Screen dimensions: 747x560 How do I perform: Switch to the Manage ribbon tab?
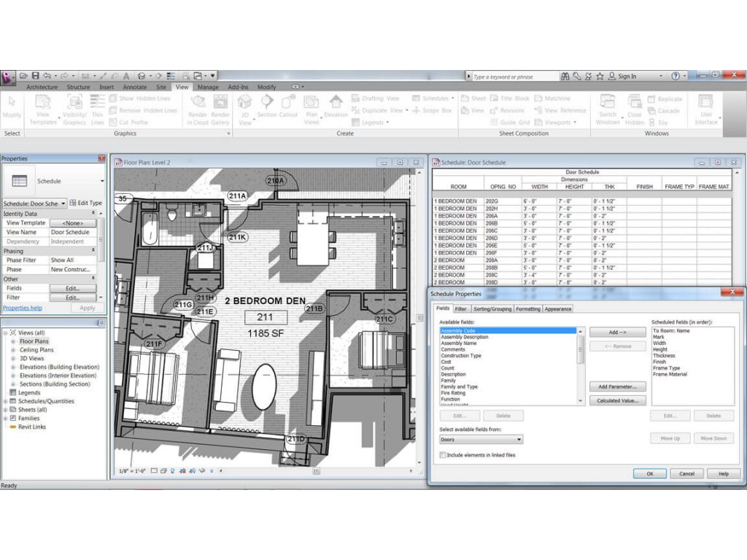pos(212,86)
